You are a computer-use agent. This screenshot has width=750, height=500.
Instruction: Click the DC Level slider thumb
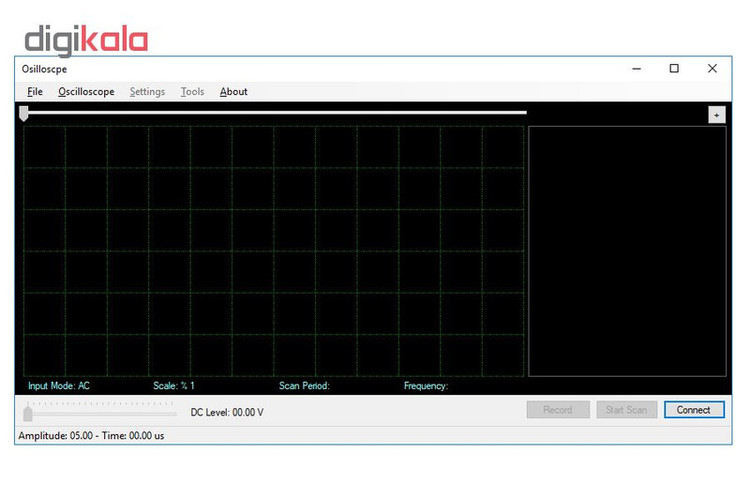tap(28, 413)
